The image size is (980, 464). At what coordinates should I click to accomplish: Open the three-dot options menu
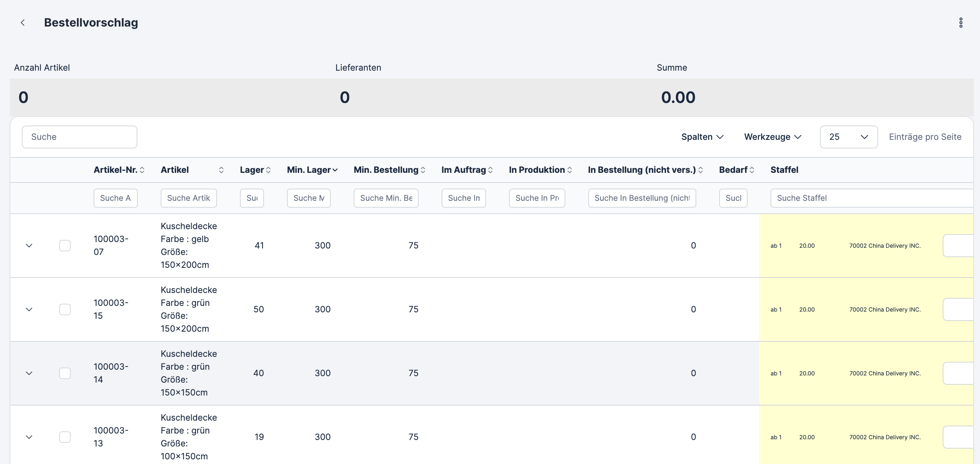[x=960, y=23]
